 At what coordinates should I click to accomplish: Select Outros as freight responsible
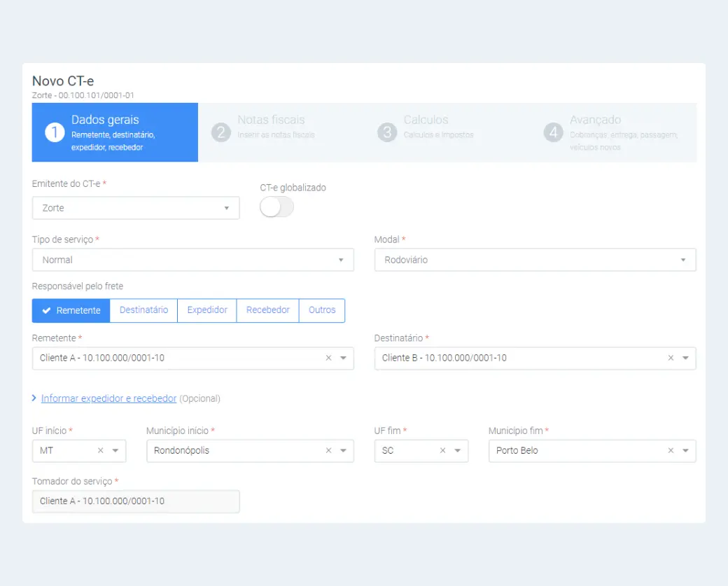[x=322, y=310]
